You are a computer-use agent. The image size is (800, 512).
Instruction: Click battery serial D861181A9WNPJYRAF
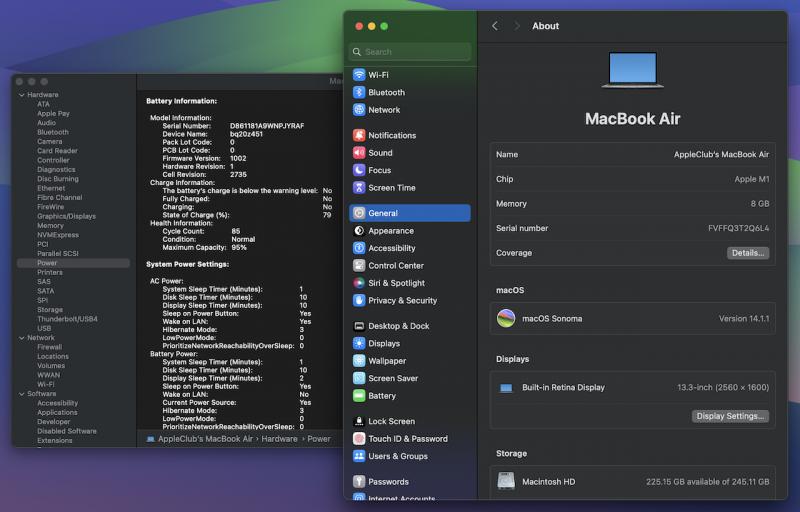click(x=267, y=125)
